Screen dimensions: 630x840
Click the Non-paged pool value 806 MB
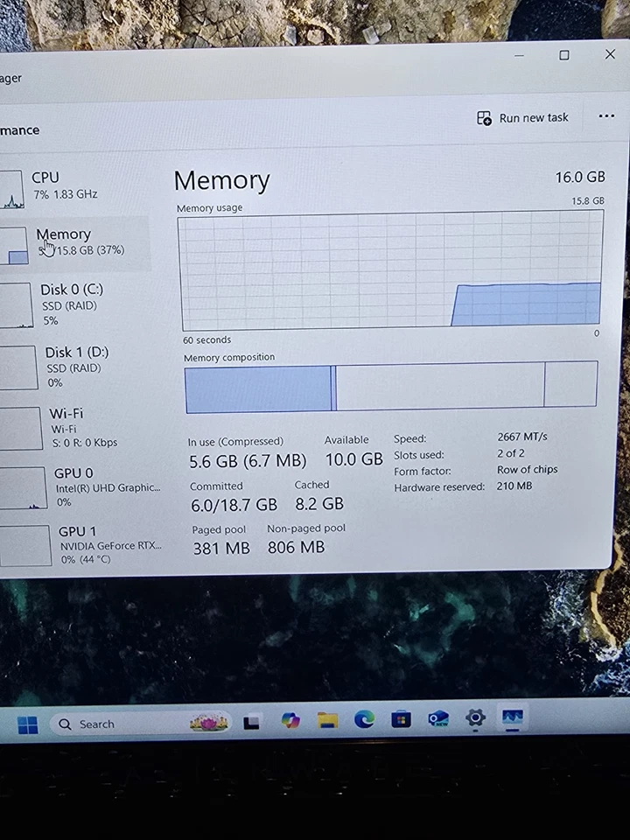click(x=296, y=547)
